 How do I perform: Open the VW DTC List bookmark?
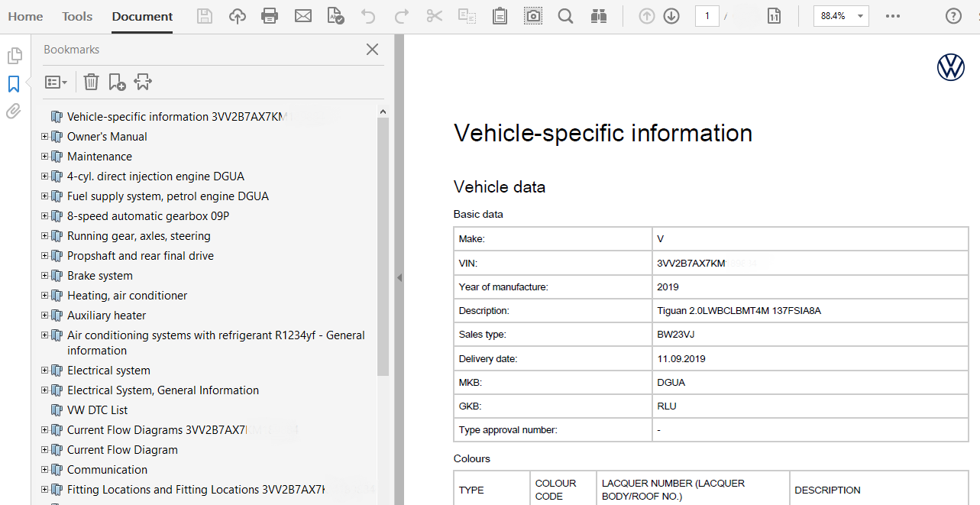tap(97, 410)
